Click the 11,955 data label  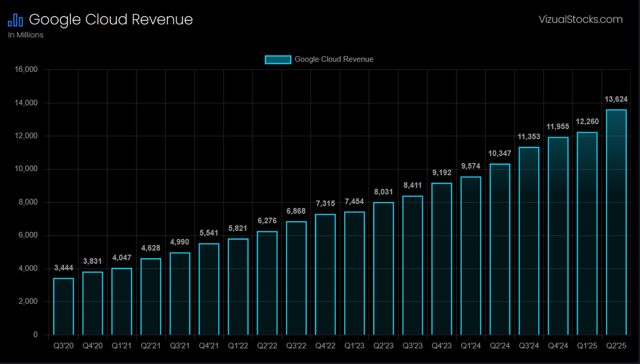[558, 127]
